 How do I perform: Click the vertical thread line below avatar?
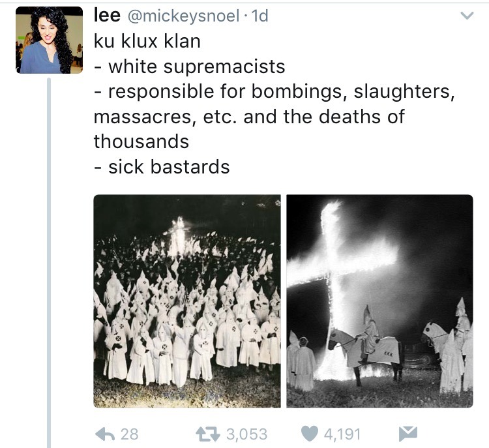[x=49, y=263]
